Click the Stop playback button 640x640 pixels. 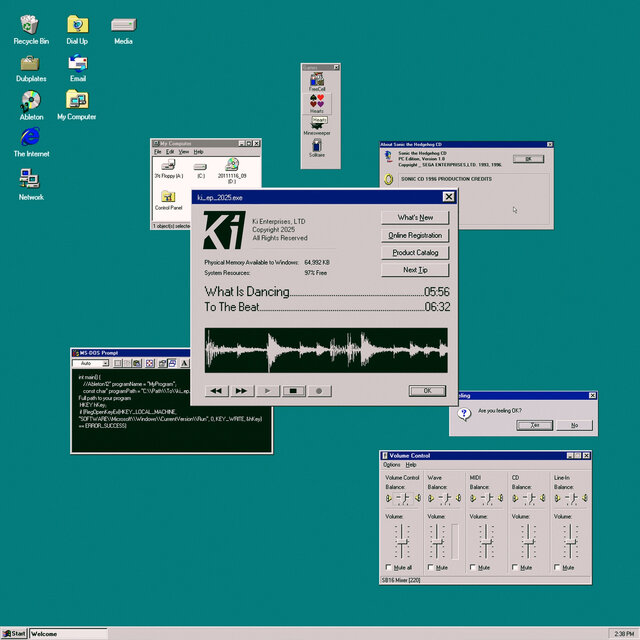coord(293,391)
